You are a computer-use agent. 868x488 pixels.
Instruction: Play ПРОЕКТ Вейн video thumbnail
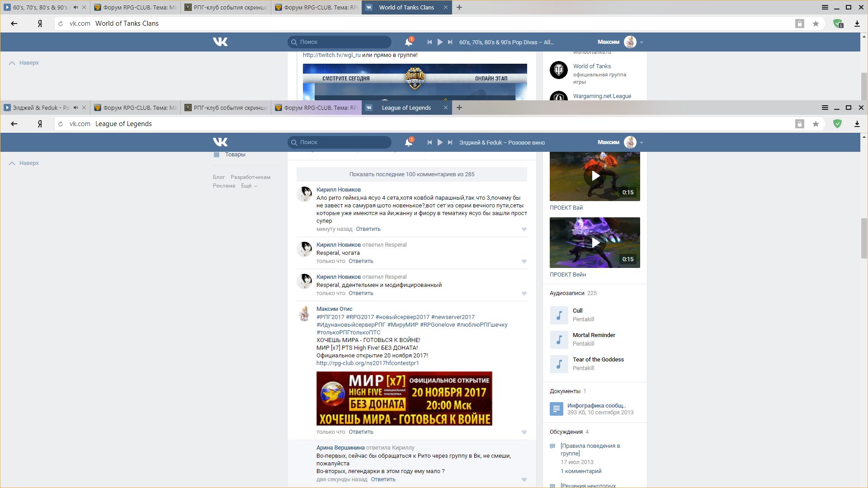coord(595,243)
